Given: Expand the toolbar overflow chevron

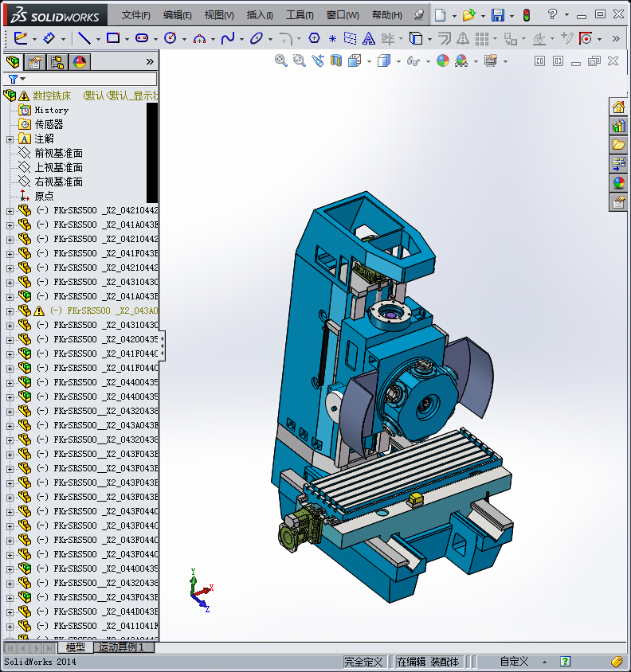Looking at the screenshot, I should 616,38.
